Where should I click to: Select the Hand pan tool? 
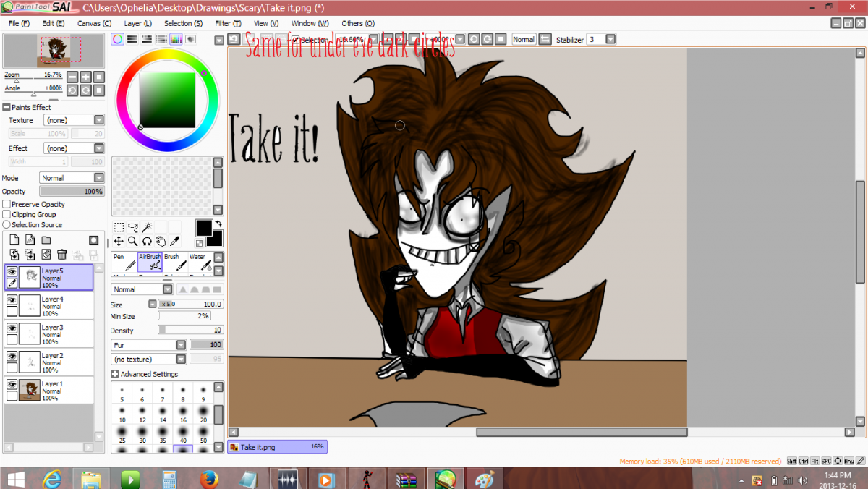pos(161,241)
